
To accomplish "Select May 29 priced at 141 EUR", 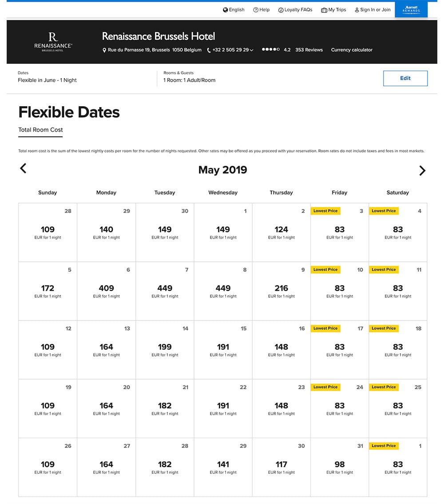I will click(x=223, y=468).
